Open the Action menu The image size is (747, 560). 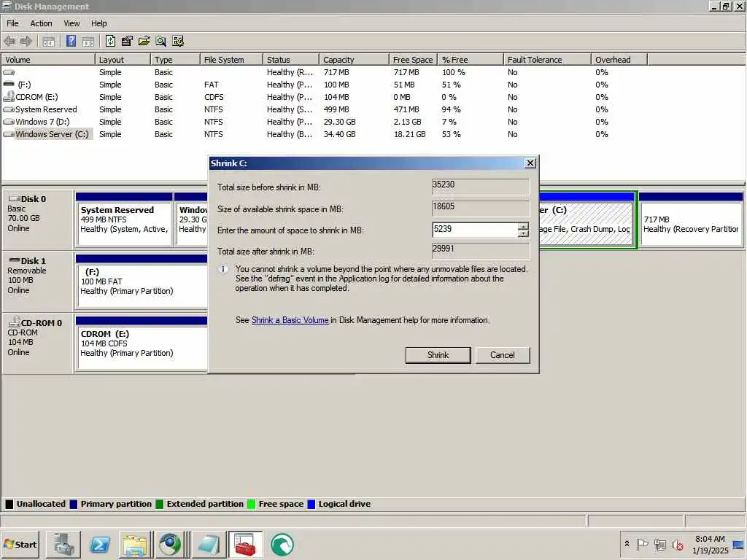41,23
